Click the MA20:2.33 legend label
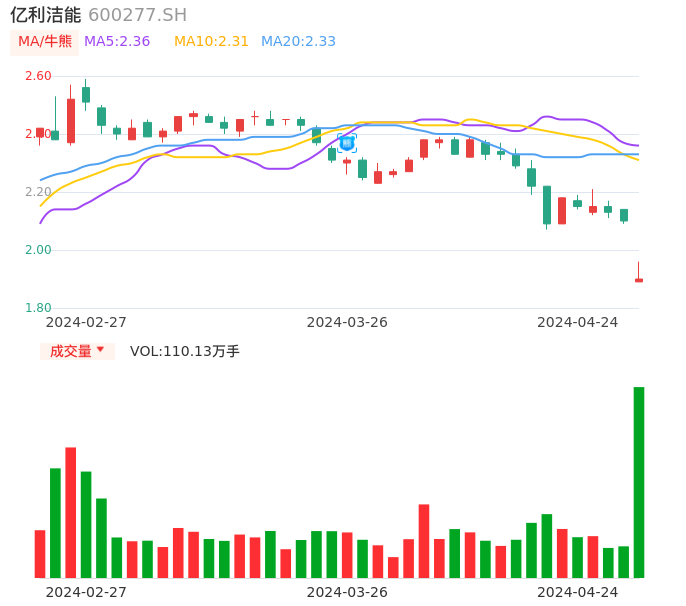This screenshot has height=606, width=686. coord(298,42)
